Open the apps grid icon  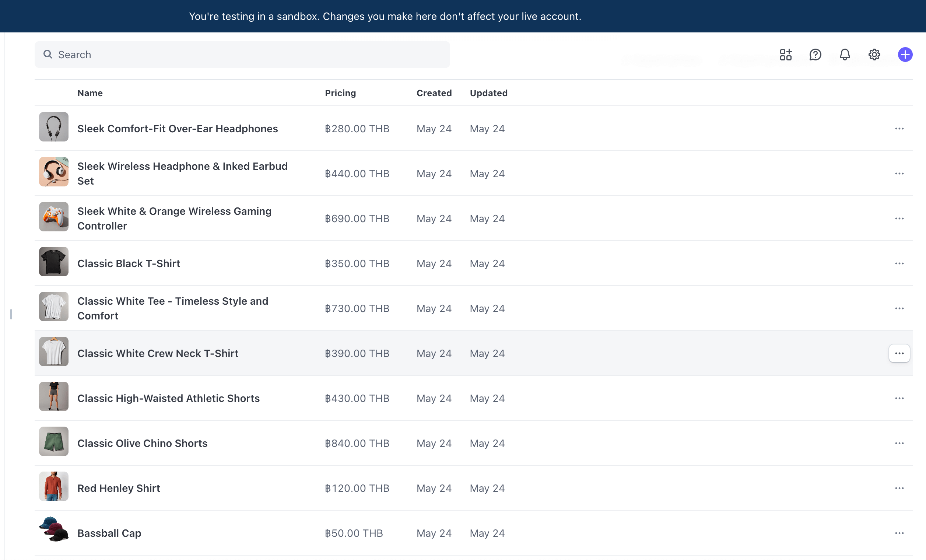785,55
